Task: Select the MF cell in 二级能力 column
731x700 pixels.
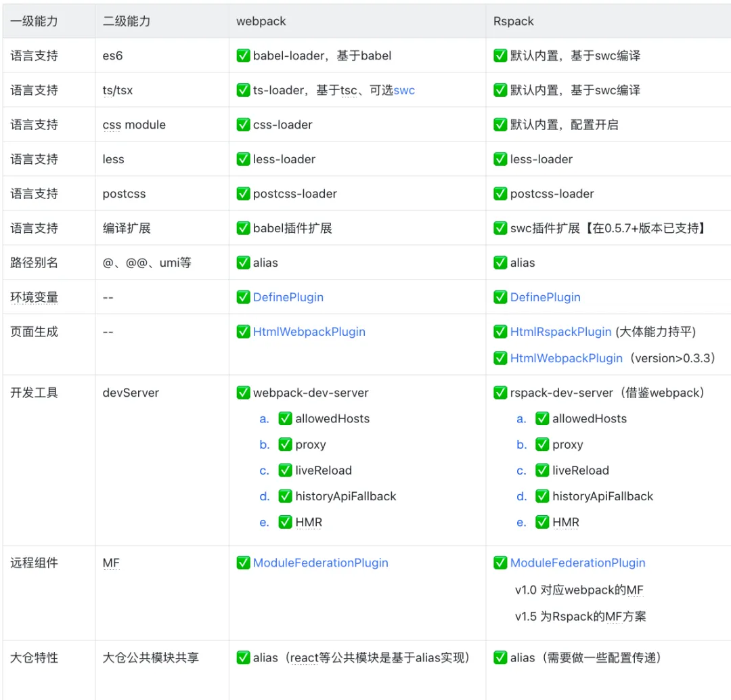Action: coord(162,593)
